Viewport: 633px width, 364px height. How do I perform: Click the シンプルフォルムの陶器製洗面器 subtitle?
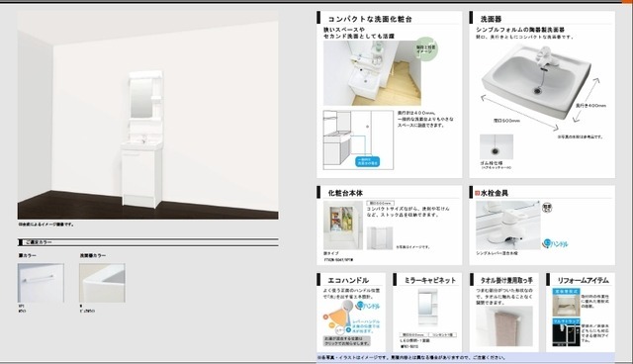click(x=520, y=30)
